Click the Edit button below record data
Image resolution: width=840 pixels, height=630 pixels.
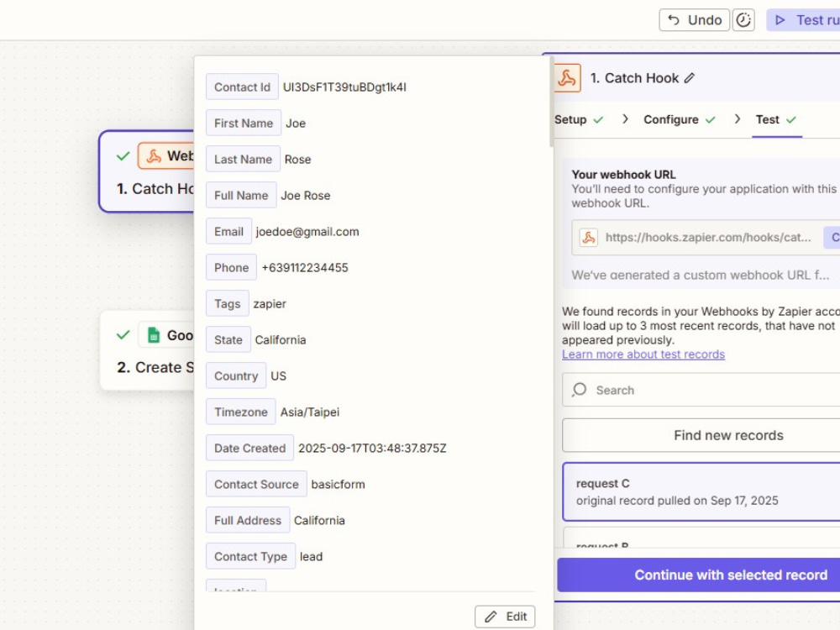pos(505,617)
